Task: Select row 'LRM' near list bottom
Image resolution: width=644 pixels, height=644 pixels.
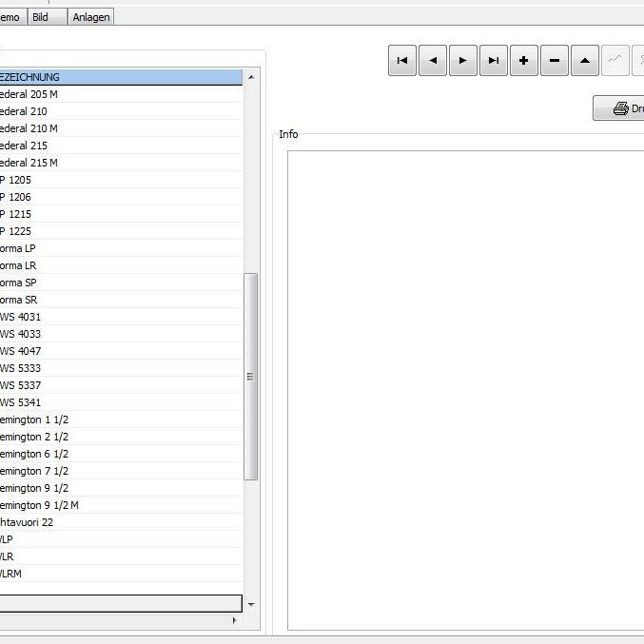Action: click(121, 574)
